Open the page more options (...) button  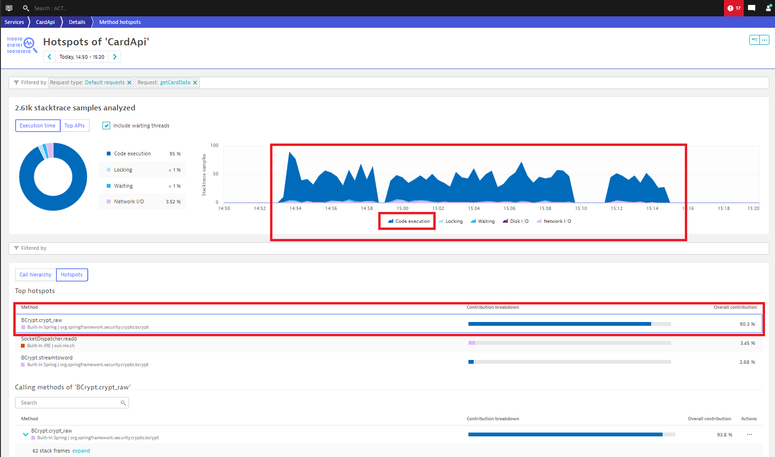[765, 40]
